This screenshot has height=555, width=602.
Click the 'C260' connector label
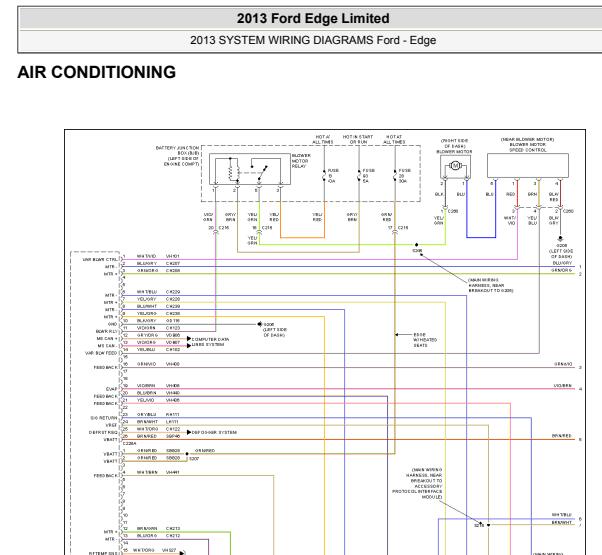(x=568, y=211)
